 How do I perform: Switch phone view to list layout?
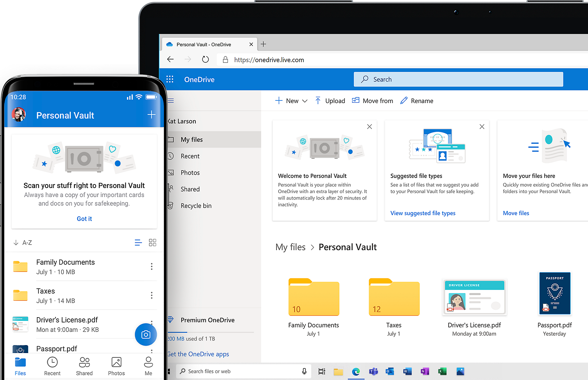[x=138, y=243]
